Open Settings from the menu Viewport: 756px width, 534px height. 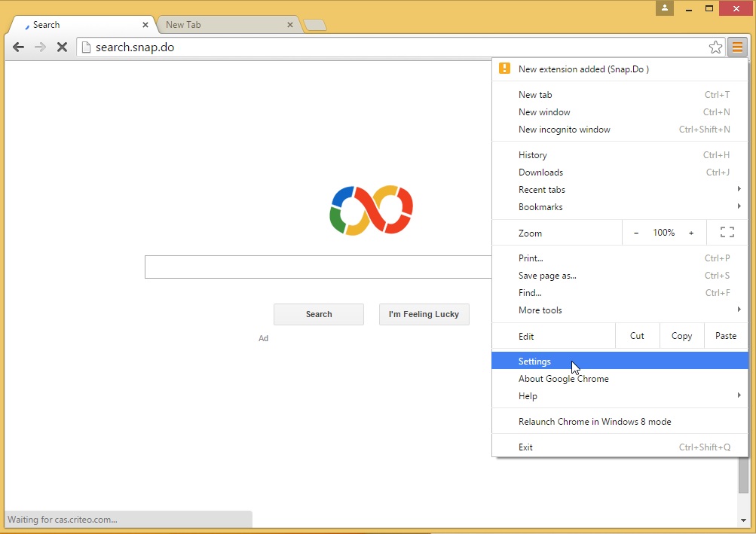(534, 361)
